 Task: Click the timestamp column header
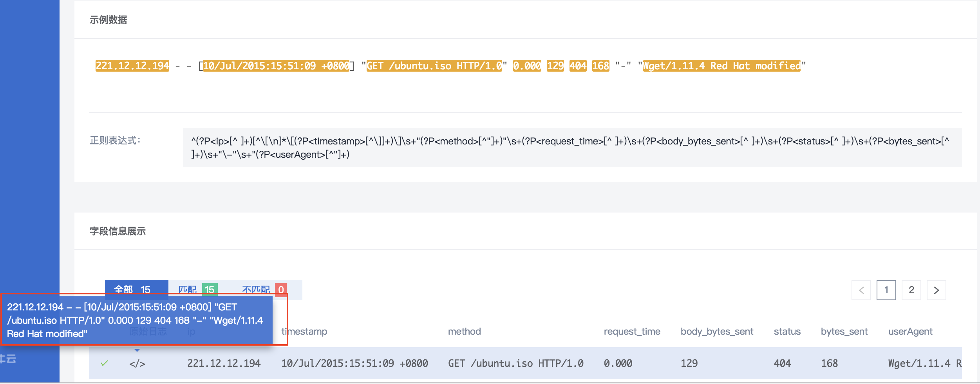pos(304,332)
